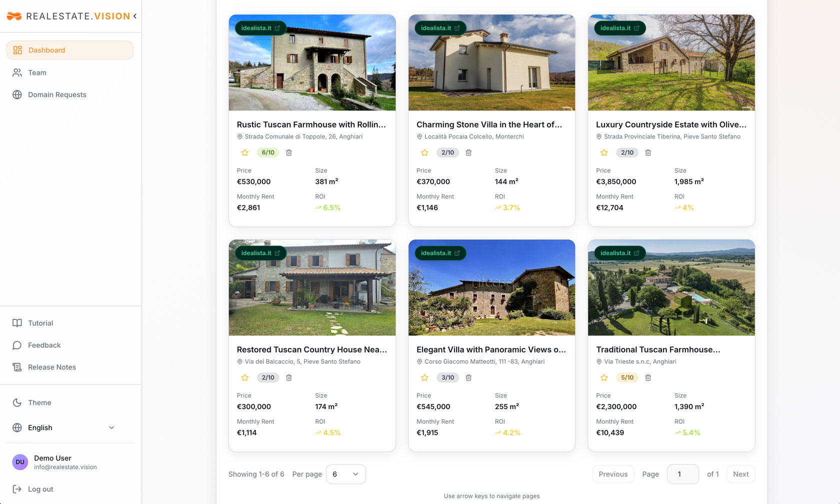
Task: Click trash icon on Restored Tuscan Country House
Action: (x=289, y=377)
